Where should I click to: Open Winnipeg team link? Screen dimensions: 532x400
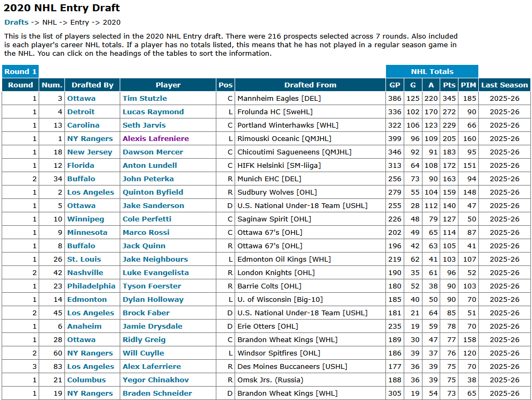point(85,219)
